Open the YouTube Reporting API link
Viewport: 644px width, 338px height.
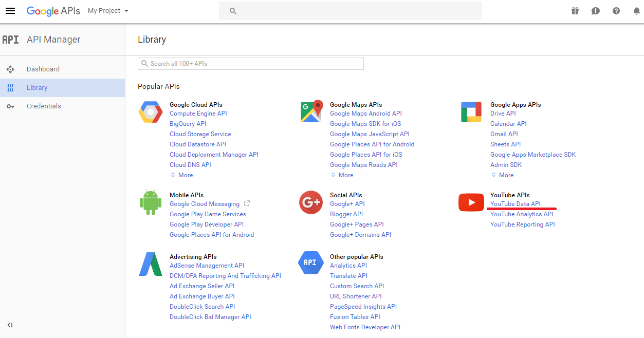pyautogui.click(x=523, y=224)
